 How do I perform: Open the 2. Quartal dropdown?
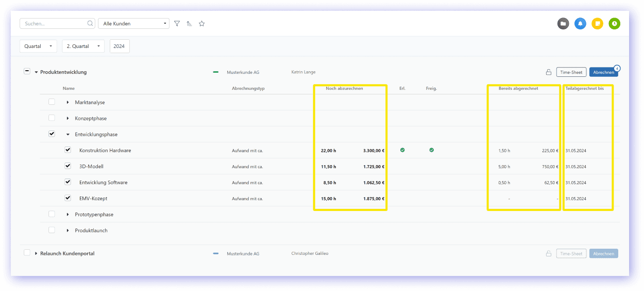pyautogui.click(x=83, y=46)
